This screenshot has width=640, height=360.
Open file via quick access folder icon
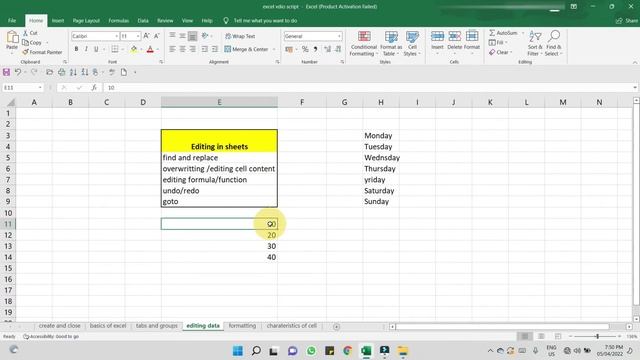coord(49,72)
